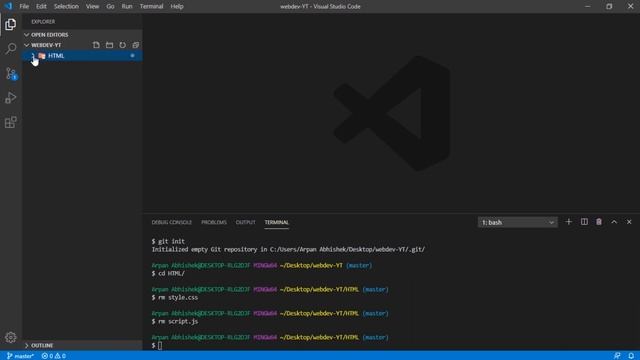Image resolution: width=640 pixels, height=360 pixels.
Task: Refresh the Explorer file tree
Action: tap(122, 45)
